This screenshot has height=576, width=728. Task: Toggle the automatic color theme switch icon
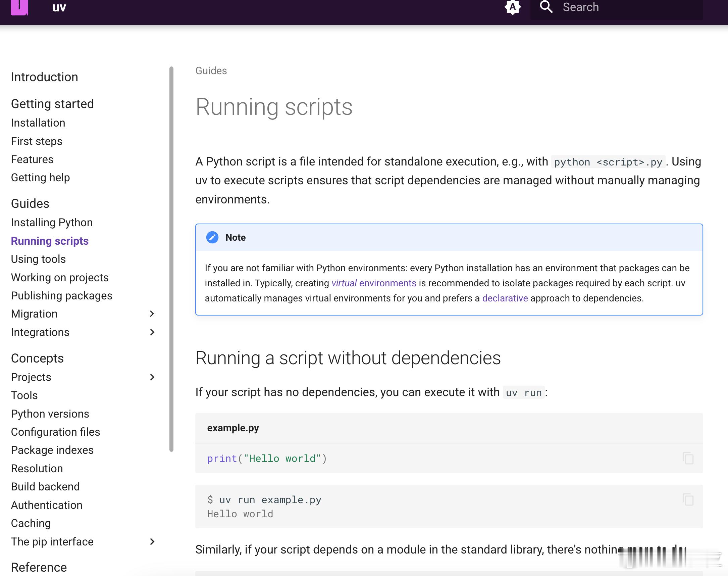[x=513, y=7]
